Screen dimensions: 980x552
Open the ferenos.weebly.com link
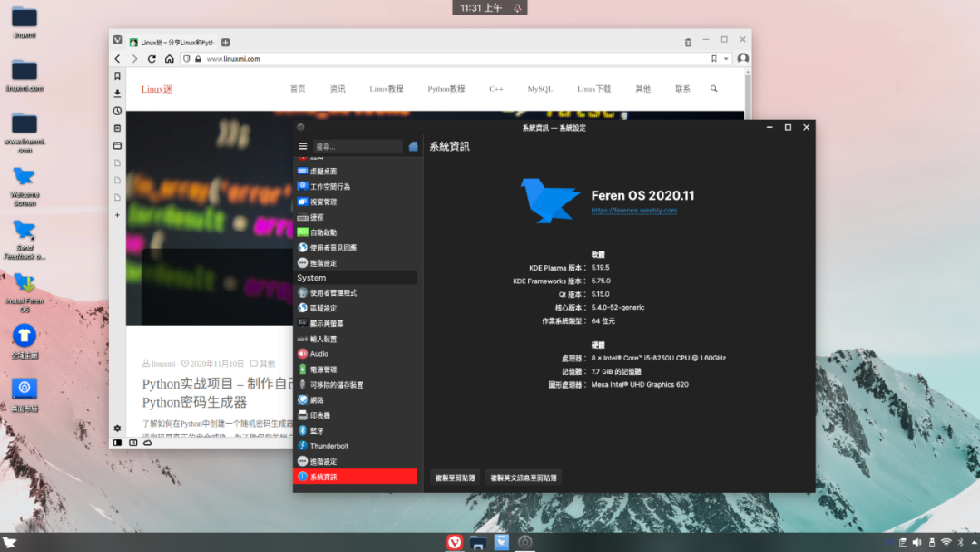tap(633, 210)
